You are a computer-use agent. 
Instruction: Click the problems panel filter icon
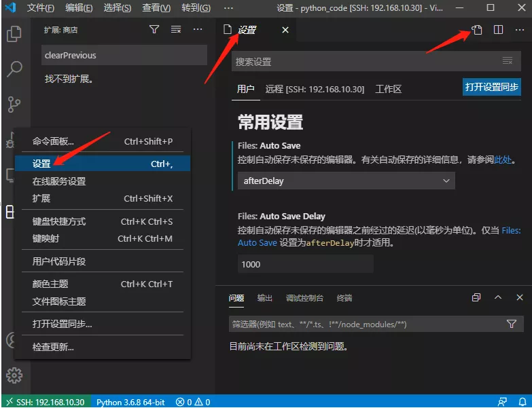[512, 324]
